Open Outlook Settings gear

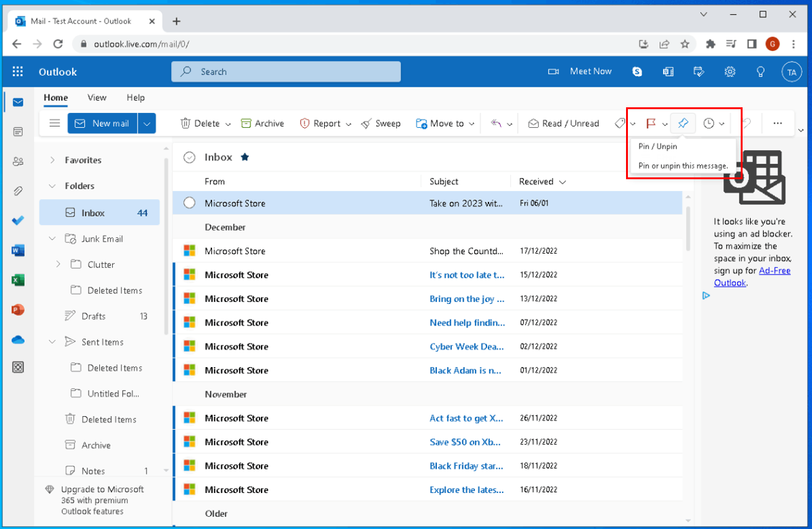(x=730, y=72)
